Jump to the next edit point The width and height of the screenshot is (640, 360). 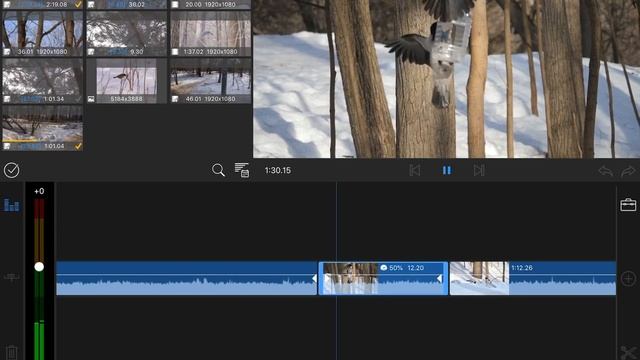tap(479, 170)
